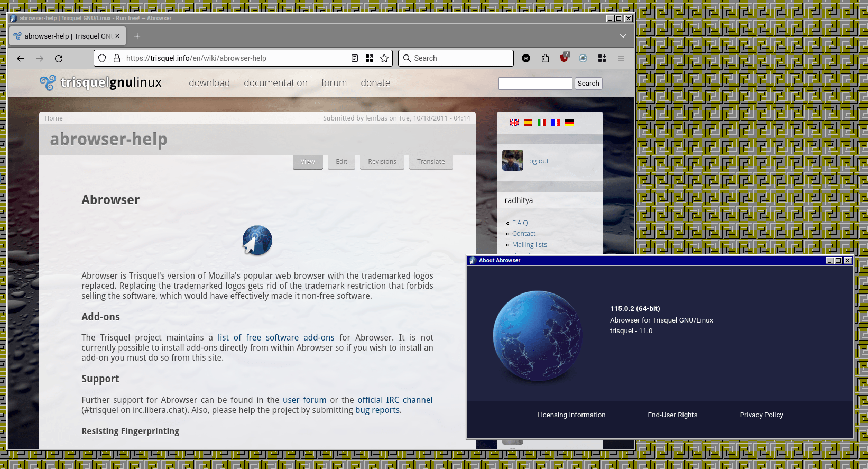The height and width of the screenshot is (469, 868).
Task: Click the Log out link
Action: point(537,161)
